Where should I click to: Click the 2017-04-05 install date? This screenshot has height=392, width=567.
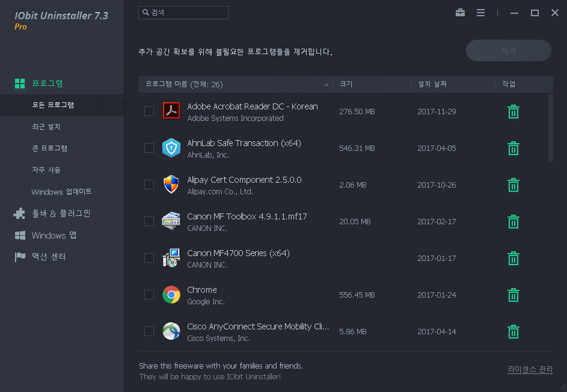437,149
